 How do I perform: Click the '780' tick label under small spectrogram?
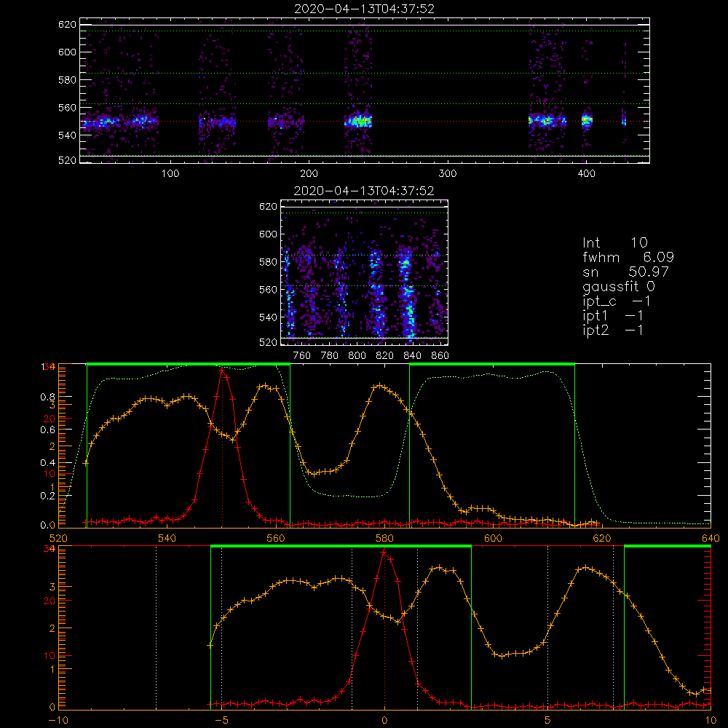330,356
